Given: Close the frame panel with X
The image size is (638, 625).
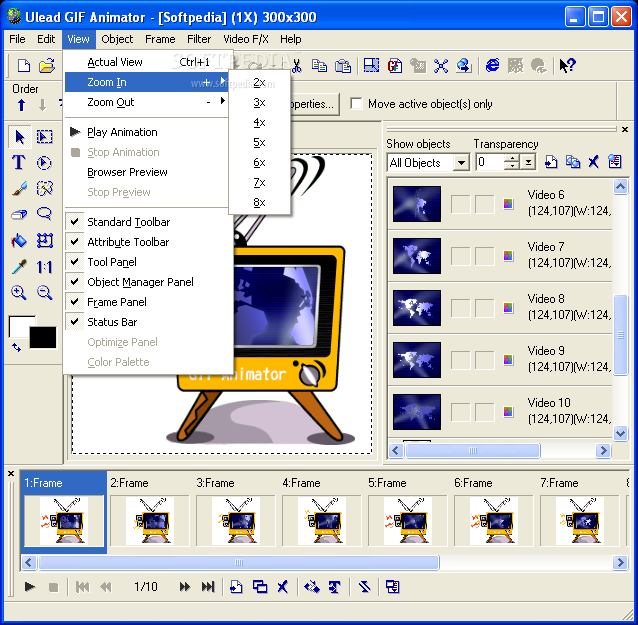Looking at the screenshot, I should click(x=11, y=474).
